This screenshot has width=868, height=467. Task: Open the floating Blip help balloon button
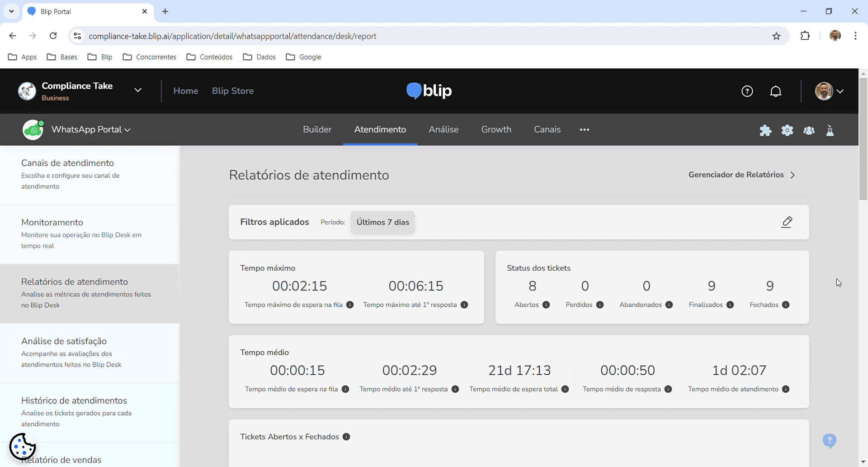(830, 440)
